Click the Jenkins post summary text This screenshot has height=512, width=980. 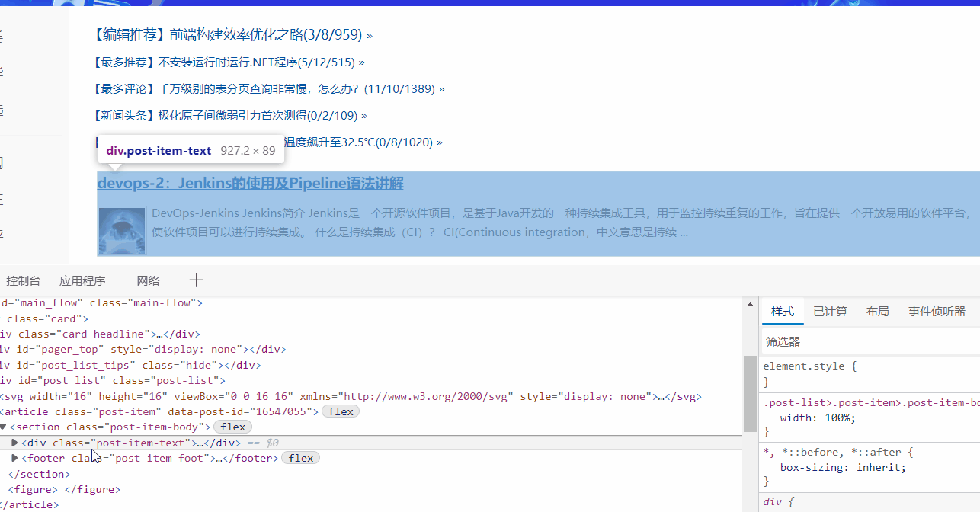click(x=561, y=222)
